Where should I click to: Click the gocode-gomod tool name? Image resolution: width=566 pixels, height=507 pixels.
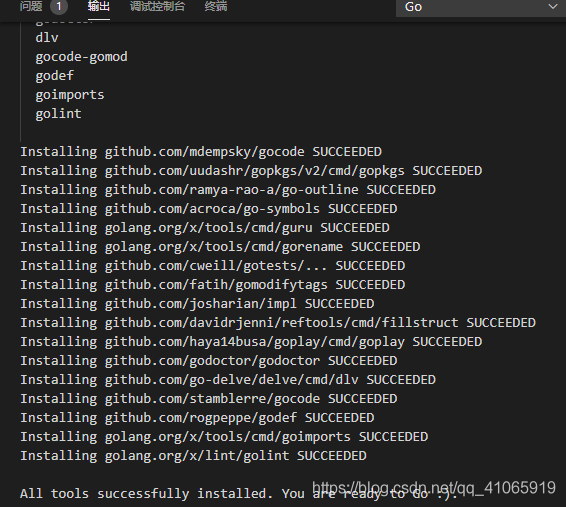(81, 57)
